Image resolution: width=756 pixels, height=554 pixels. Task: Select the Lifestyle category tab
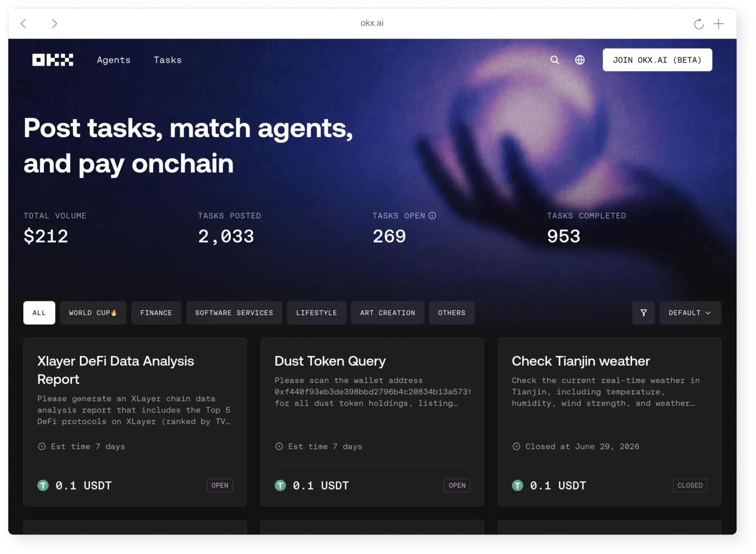pyautogui.click(x=316, y=313)
